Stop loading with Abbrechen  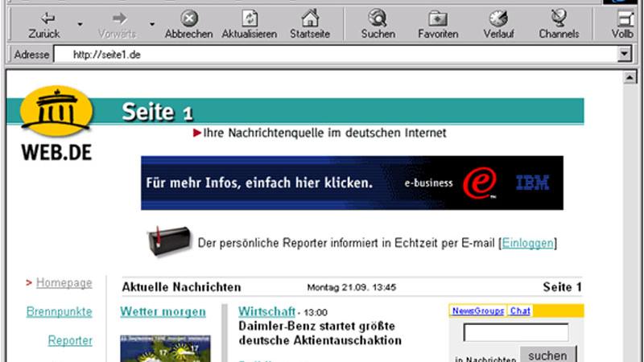click(189, 25)
